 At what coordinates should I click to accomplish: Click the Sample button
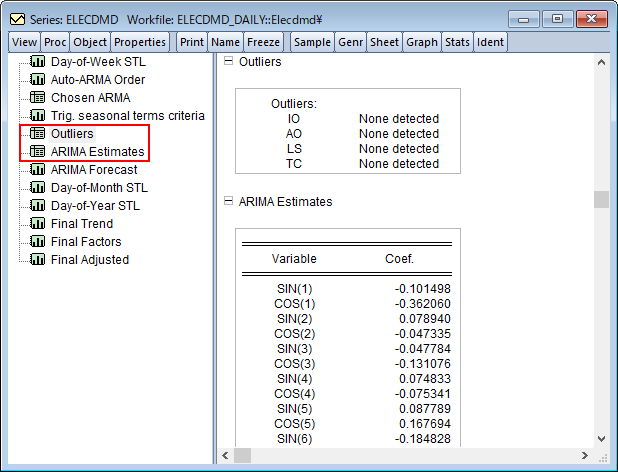312,42
